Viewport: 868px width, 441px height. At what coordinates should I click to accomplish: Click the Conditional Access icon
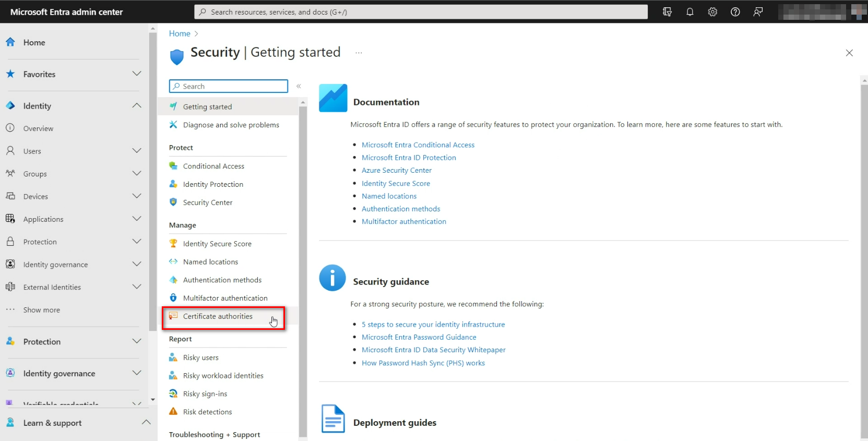[173, 166]
